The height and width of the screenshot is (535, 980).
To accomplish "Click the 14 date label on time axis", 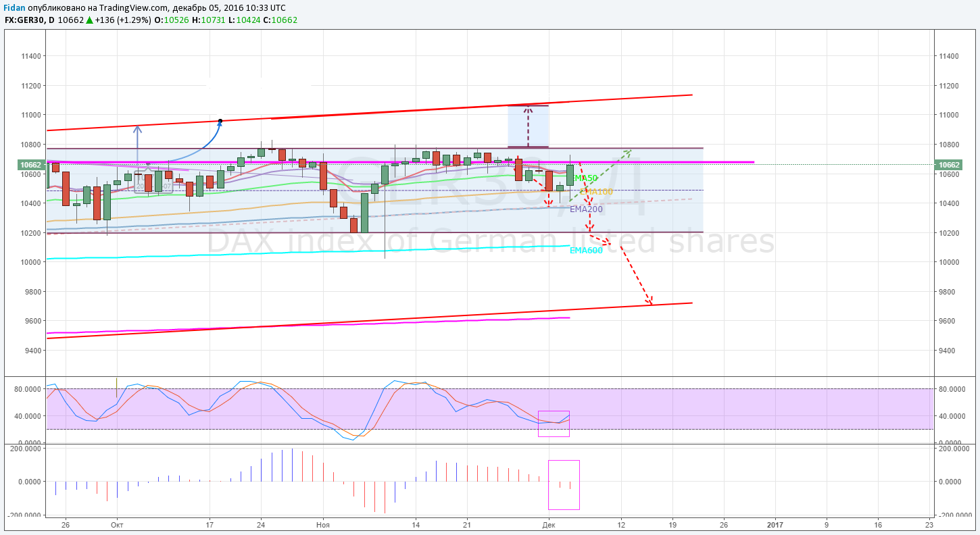I will [x=416, y=524].
